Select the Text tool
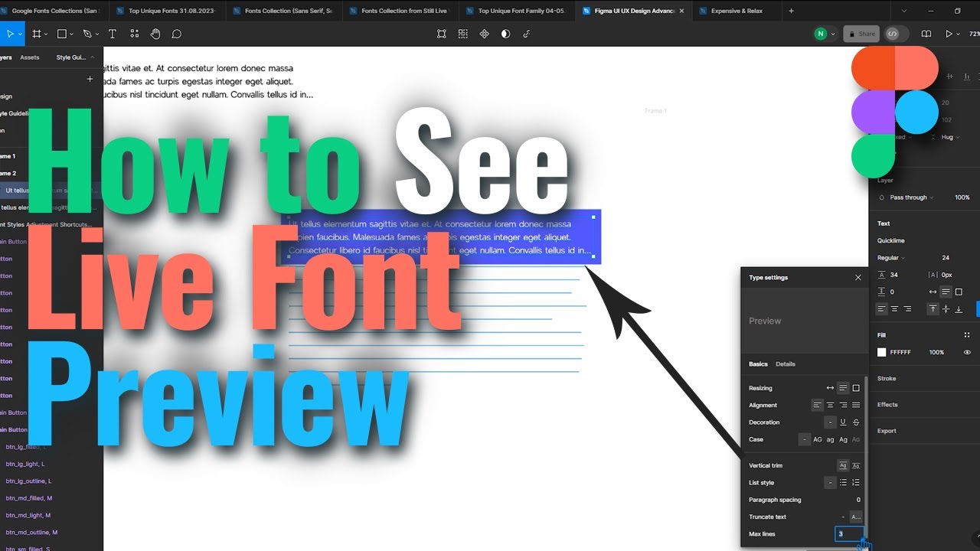This screenshot has height=551, width=980. 113,34
